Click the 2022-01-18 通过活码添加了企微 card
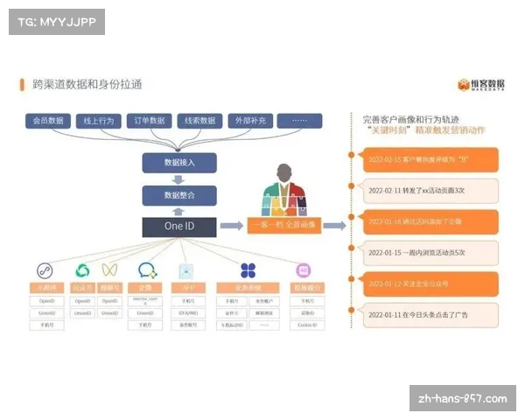 click(430, 221)
